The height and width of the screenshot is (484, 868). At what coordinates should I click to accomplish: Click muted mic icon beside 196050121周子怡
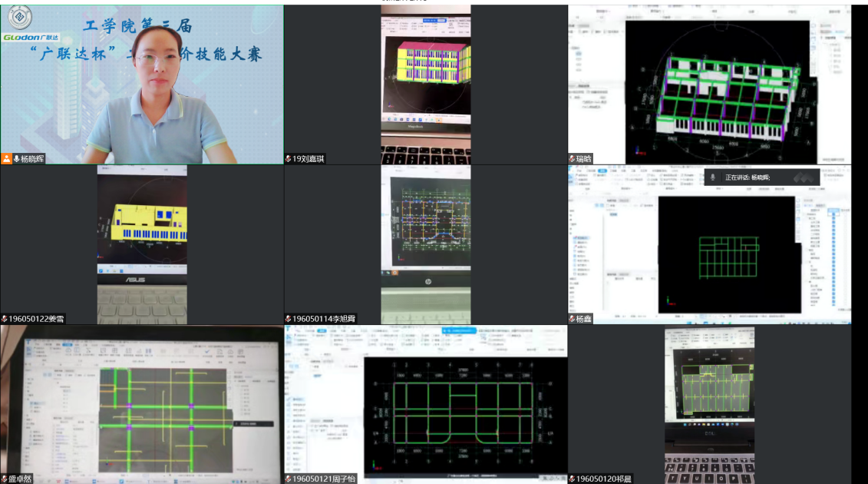(x=289, y=479)
